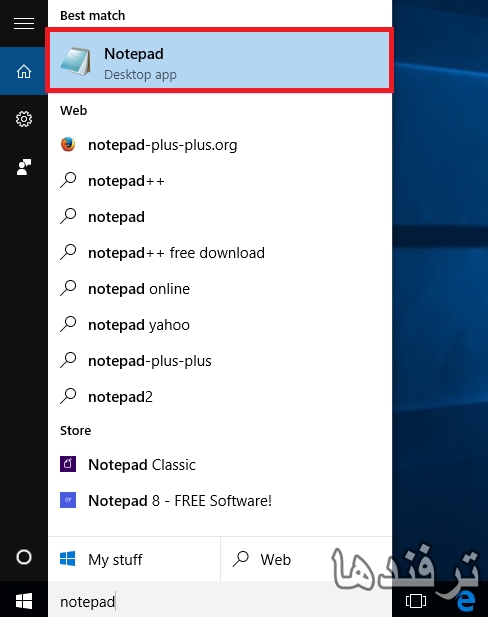Open the hamburger menu in Cortana sidebar
This screenshot has width=488, height=617.
tap(24, 24)
